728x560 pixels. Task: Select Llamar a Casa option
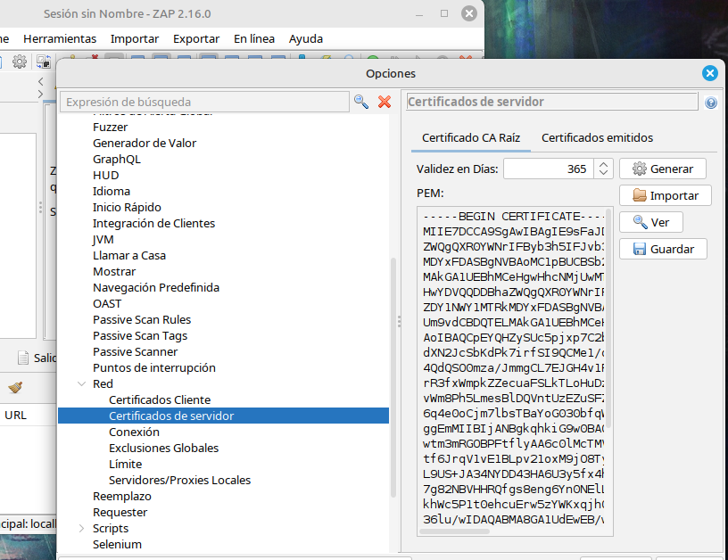pyautogui.click(x=129, y=256)
